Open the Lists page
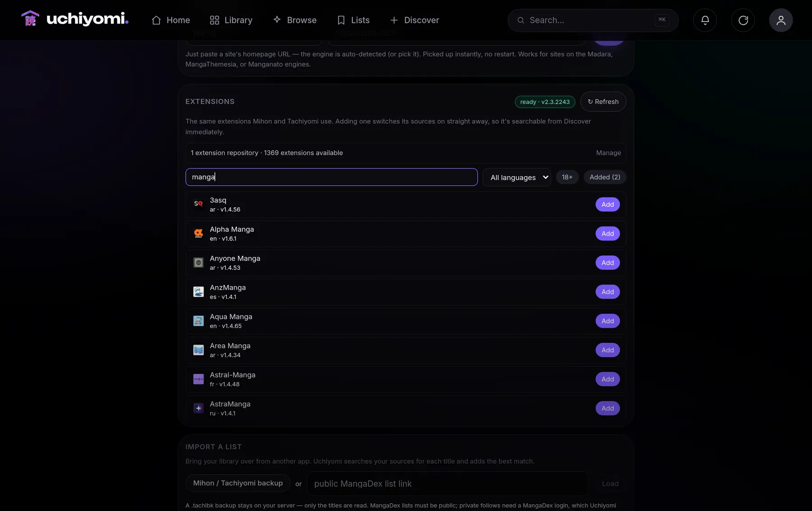812x511 pixels. click(x=353, y=20)
